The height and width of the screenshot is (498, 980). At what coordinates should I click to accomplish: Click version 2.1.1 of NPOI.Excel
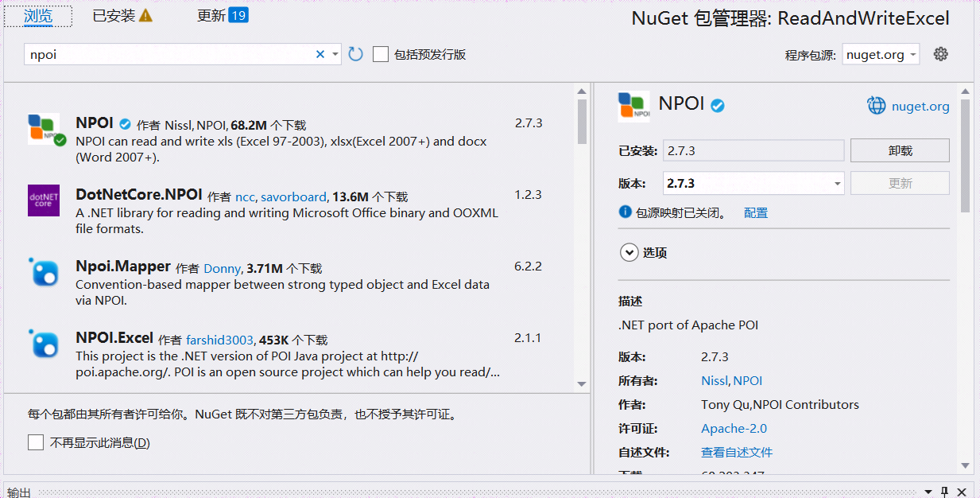[x=528, y=338]
